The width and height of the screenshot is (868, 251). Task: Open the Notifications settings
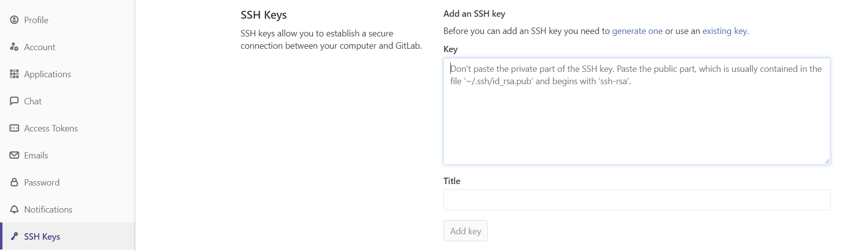[48, 210]
